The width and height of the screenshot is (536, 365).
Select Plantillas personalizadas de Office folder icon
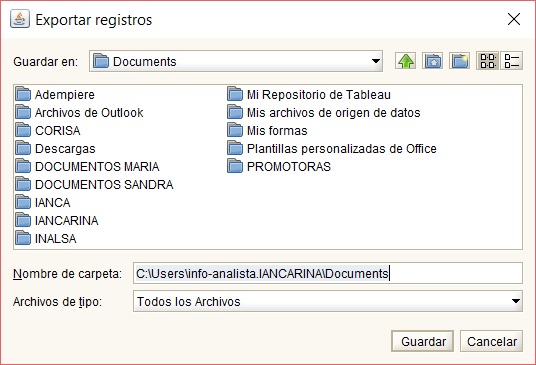click(x=235, y=148)
